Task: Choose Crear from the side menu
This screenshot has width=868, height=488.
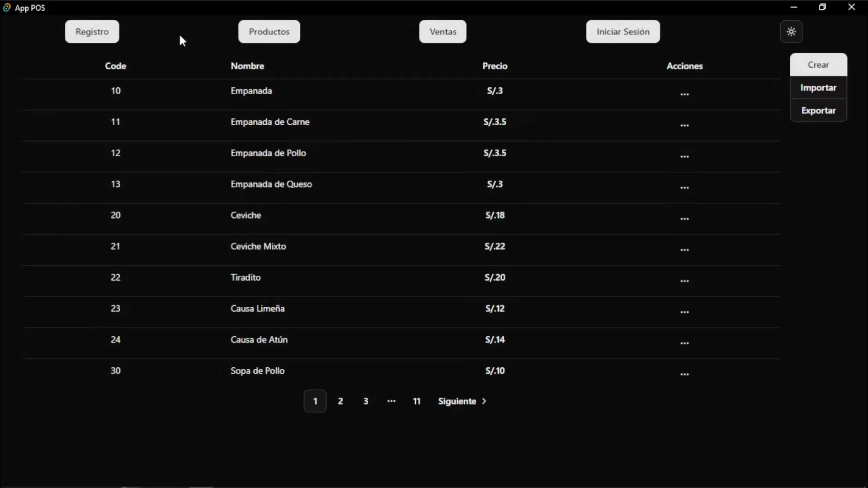Action: click(818, 65)
